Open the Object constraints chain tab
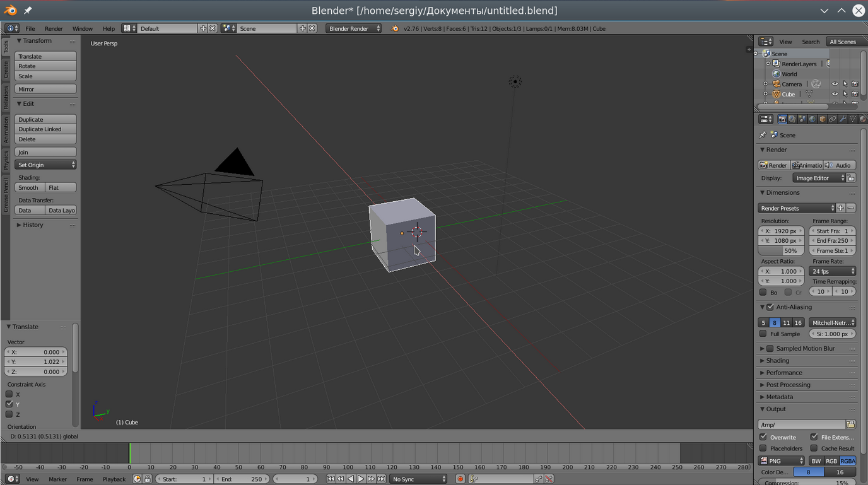The height and width of the screenshot is (485, 868). click(x=832, y=119)
